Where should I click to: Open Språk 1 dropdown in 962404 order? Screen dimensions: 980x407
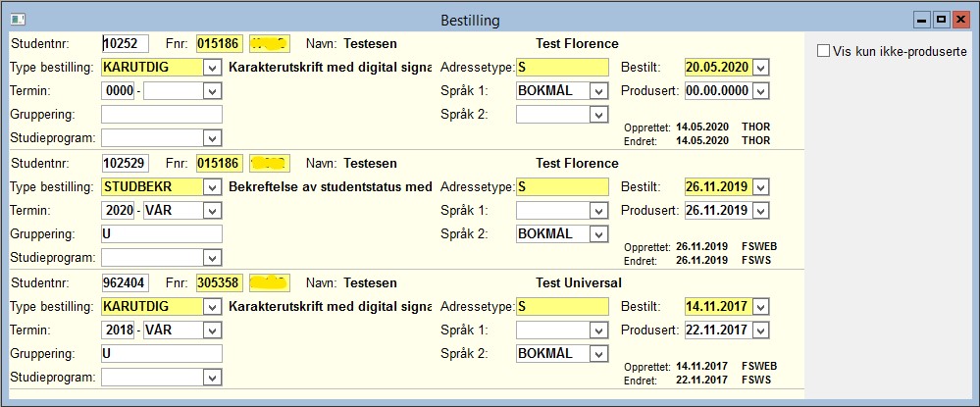[598, 331]
